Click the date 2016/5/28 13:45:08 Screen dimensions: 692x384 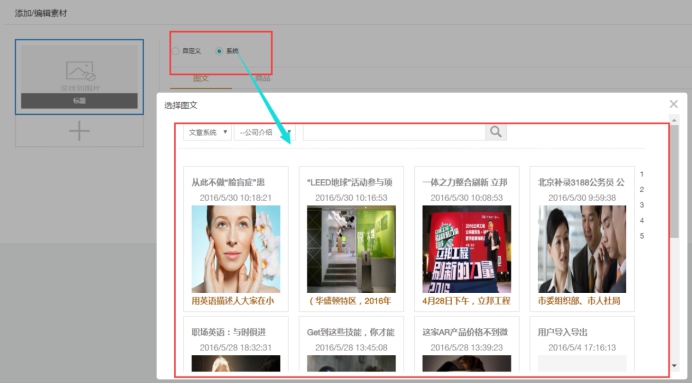coord(351,348)
